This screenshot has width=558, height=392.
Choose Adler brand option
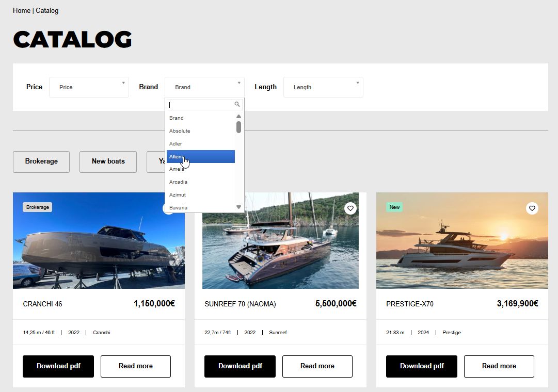click(176, 144)
